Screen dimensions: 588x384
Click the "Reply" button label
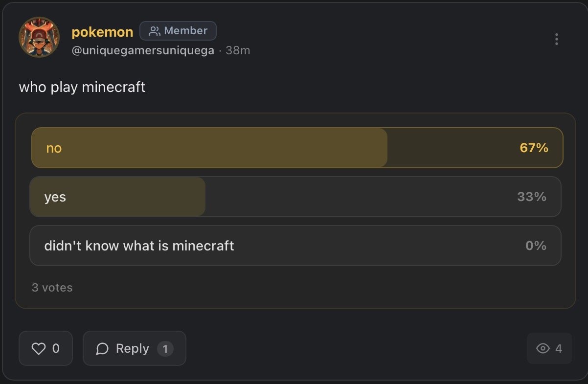132,348
